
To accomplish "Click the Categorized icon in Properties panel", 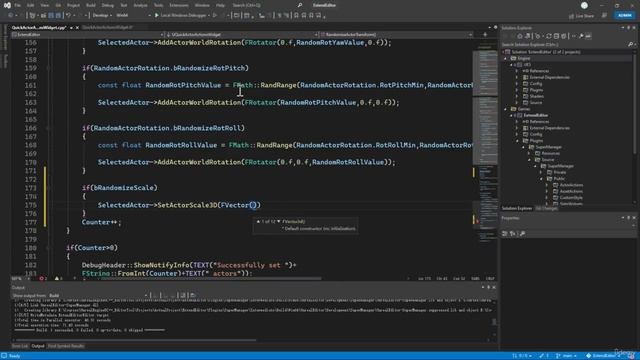I will (505, 233).
